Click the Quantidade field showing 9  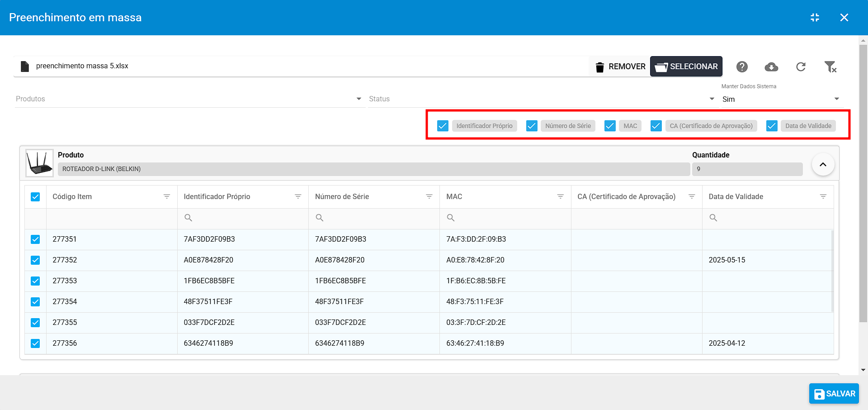747,169
